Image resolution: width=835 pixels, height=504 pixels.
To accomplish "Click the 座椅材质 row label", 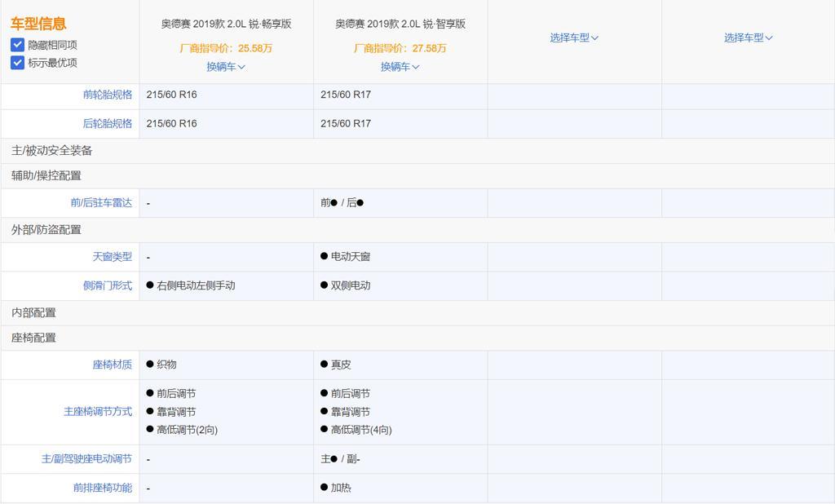I will click(x=113, y=365).
